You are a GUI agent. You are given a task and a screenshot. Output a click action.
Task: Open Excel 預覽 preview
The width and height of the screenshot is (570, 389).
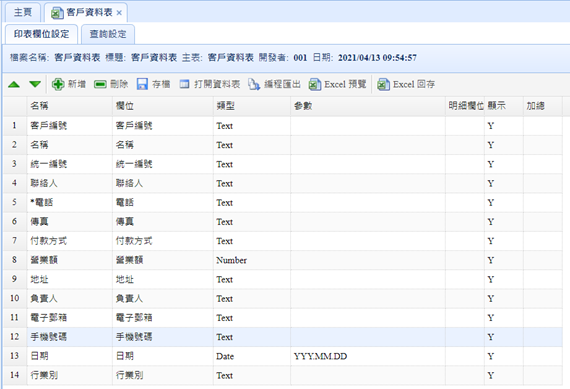coord(337,84)
